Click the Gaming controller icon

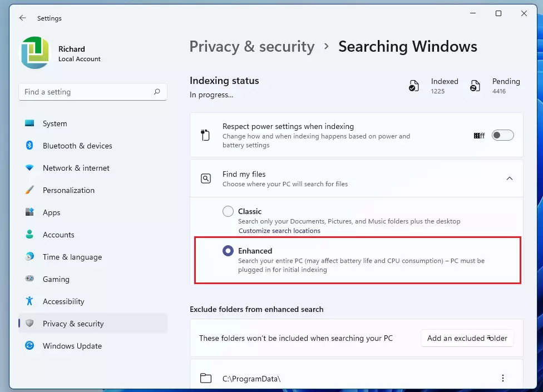(29, 279)
